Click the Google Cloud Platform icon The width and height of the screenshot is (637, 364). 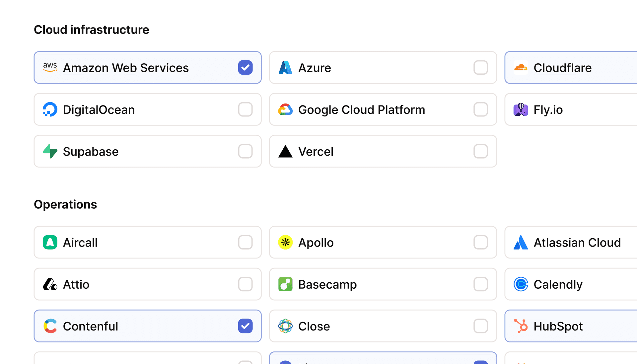pos(286,109)
